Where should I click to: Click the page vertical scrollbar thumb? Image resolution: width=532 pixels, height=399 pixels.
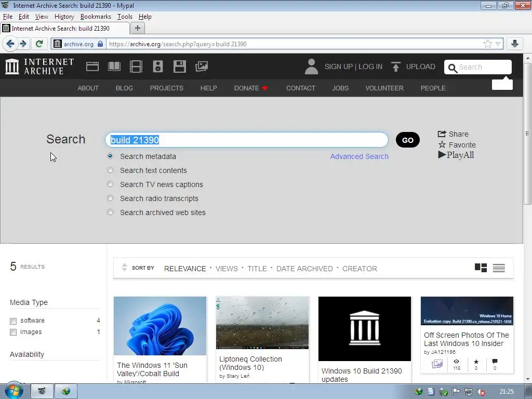[527, 134]
